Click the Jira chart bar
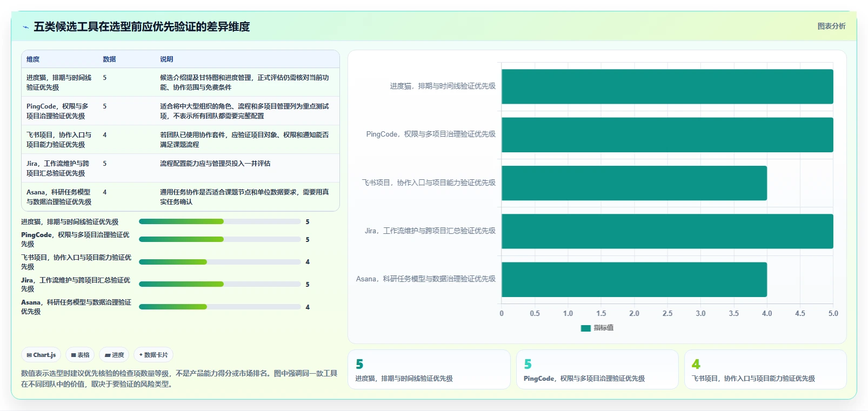 pos(667,231)
